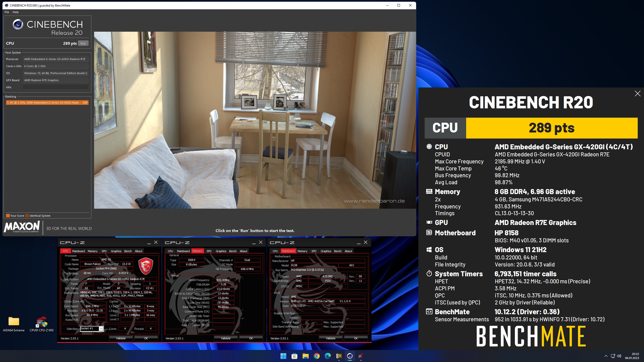Show hidden system tray icons
The image size is (644, 362).
point(606,356)
